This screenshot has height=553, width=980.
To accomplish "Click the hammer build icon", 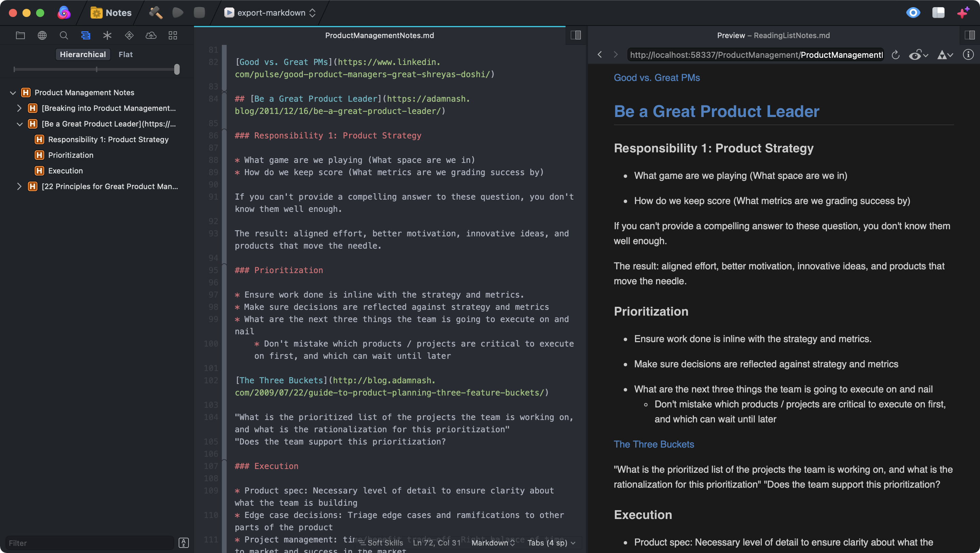I will tap(156, 13).
